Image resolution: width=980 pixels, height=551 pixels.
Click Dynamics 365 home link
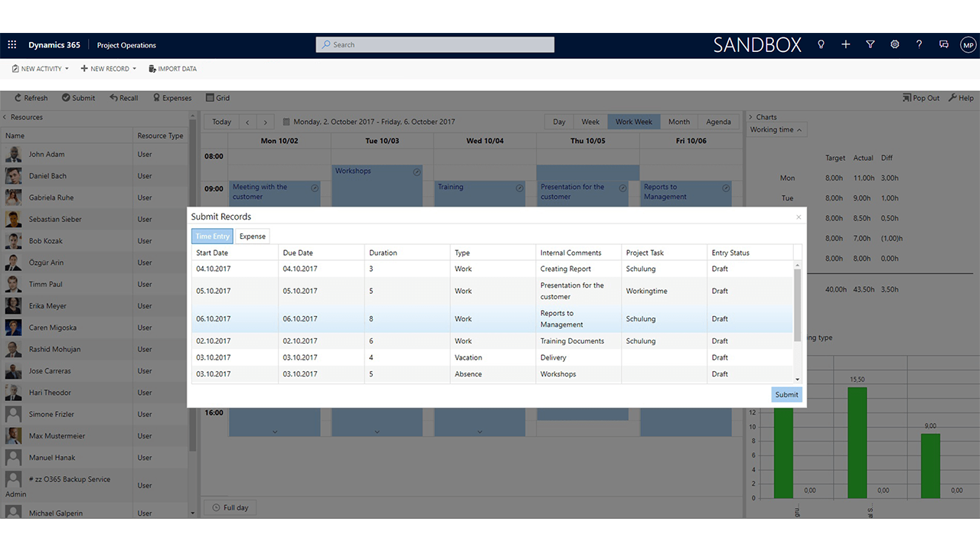54,45
